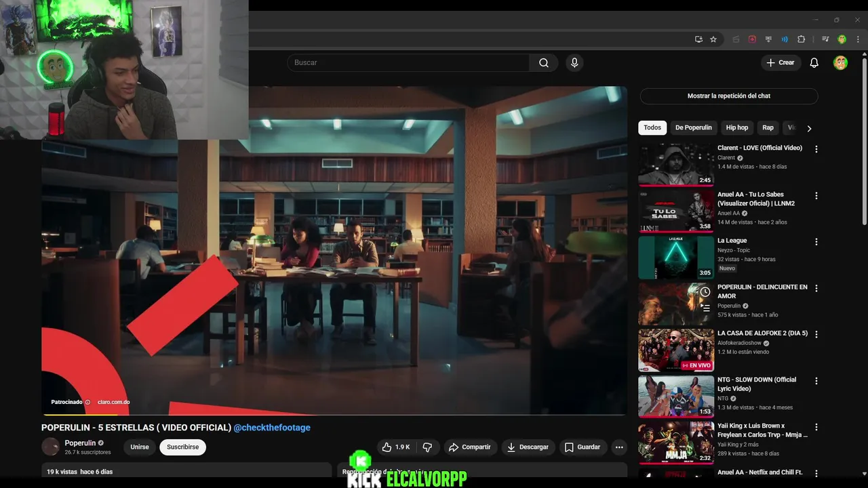Select the Hip hop filter chip
Viewport: 868px width, 488px height.
pos(737,127)
